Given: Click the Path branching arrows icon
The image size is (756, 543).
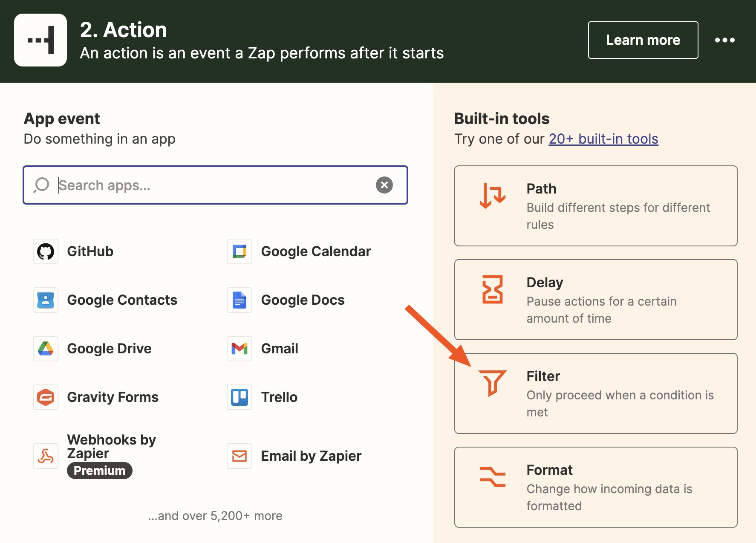Looking at the screenshot, I should (493, 196).
